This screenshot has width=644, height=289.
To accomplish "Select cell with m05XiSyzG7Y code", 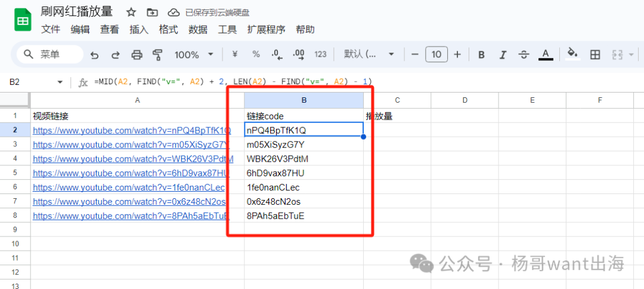I will [x=304, y=144].
